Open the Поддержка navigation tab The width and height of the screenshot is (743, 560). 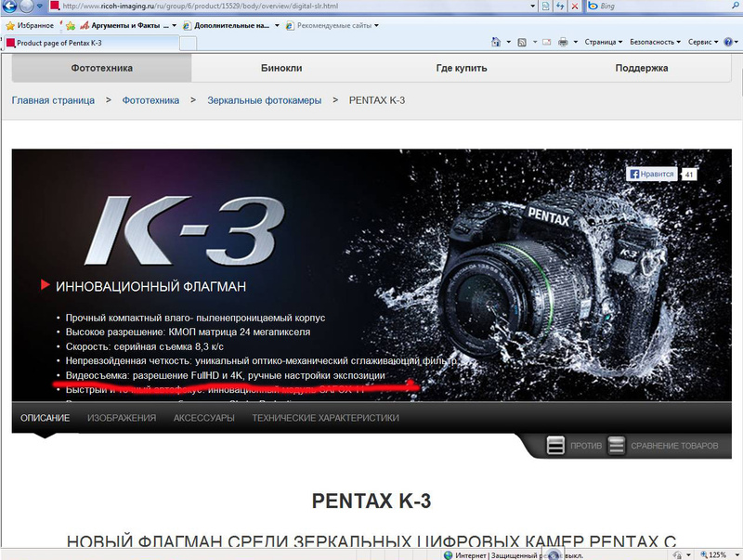pos(641,68)
